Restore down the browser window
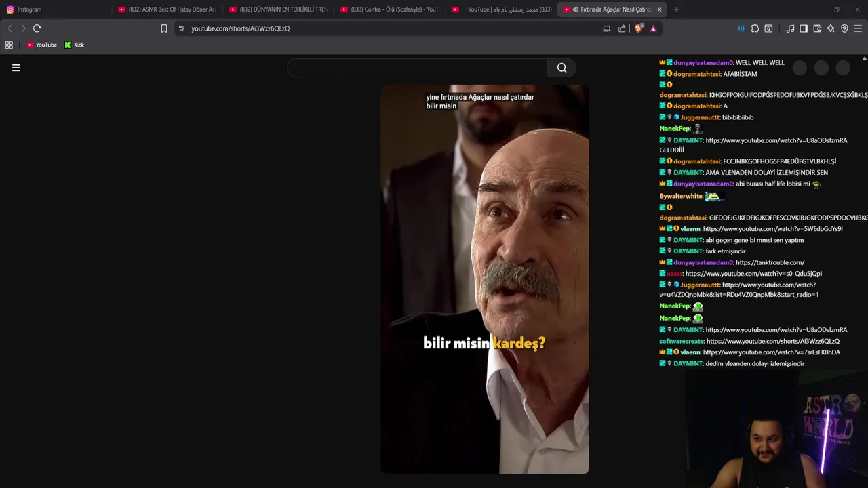868x488 pixels. pos(836,9)
